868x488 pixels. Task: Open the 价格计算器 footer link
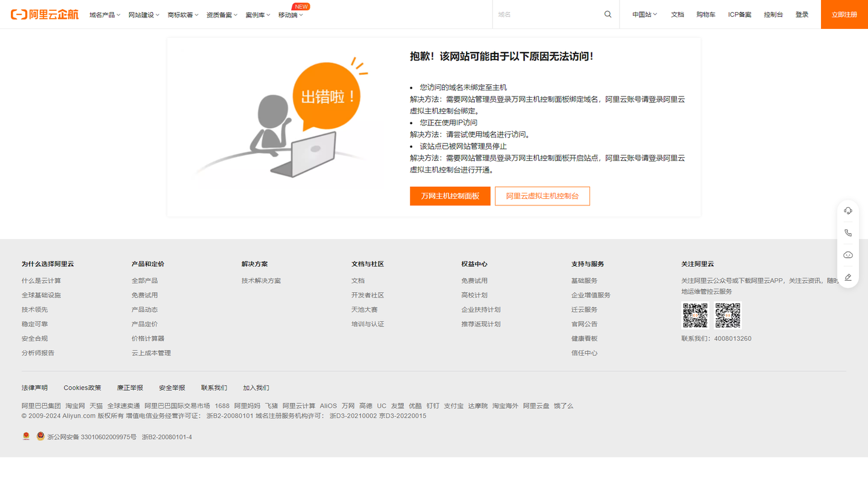(148, 339)
